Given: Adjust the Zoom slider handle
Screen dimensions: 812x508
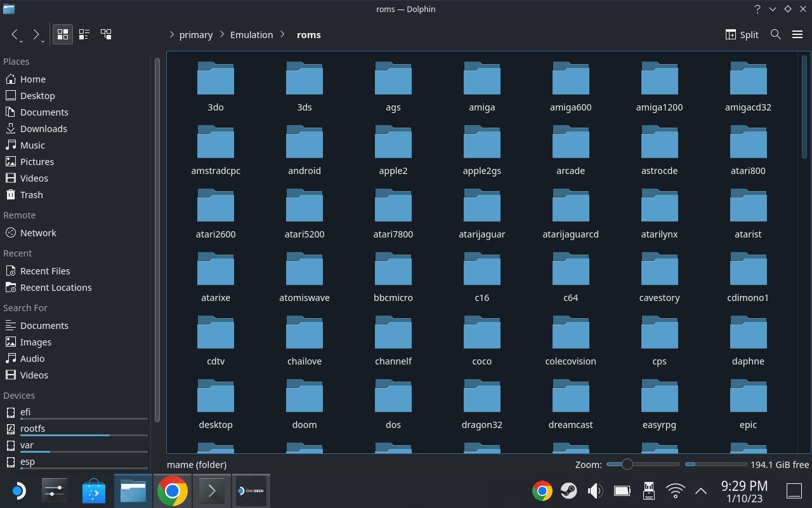Looking at the screenshot, I should [627, 464].
